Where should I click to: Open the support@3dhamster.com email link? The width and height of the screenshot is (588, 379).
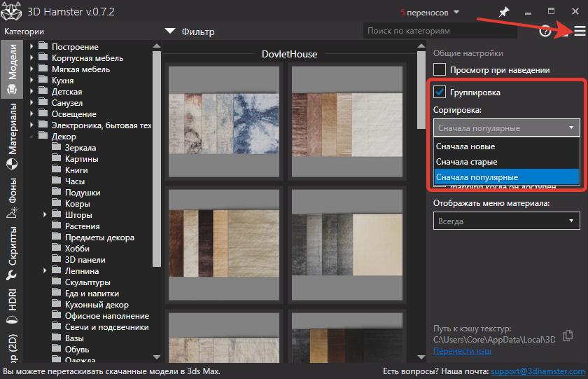pos(538,371)
